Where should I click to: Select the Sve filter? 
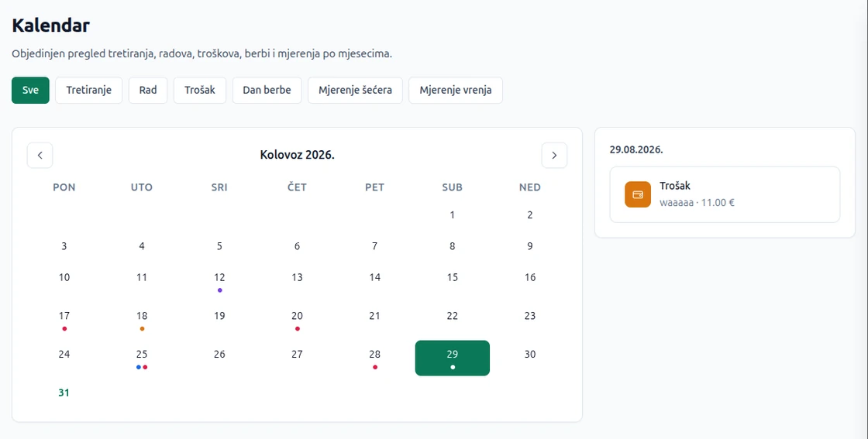tap(30, 90)
